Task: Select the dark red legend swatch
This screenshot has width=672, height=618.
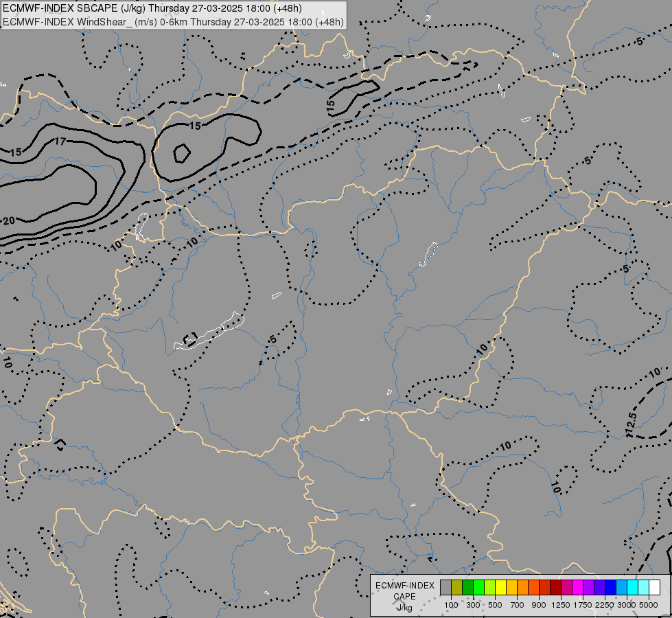Action: pyautogui.click(x=556, y=588)
